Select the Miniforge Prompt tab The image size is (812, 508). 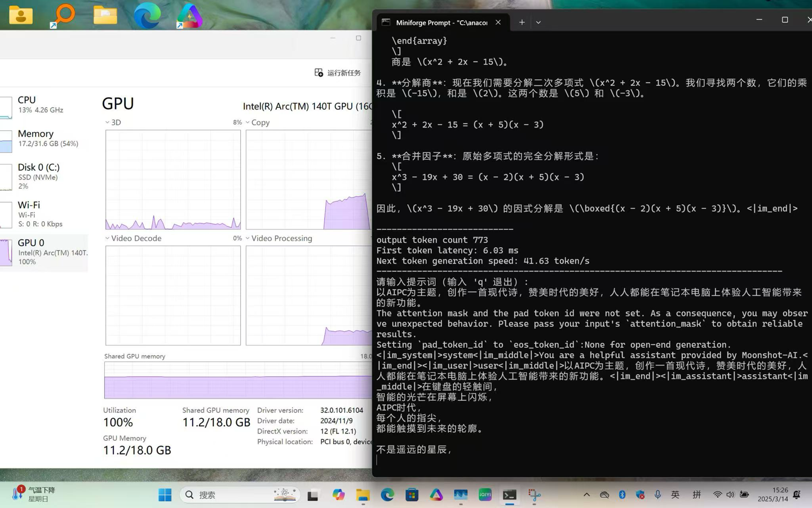(440, 23)
